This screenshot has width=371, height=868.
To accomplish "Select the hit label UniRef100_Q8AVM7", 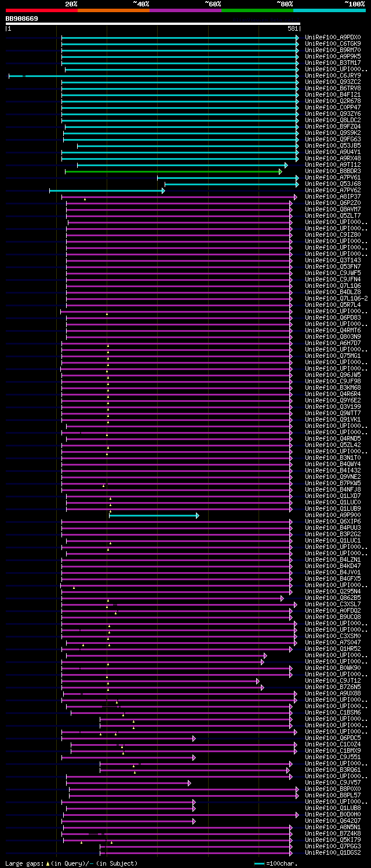I will click(x=333, y=210).
